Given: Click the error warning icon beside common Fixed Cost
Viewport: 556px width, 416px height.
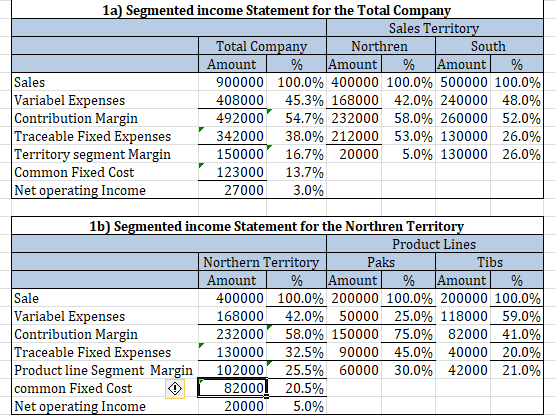Looking at the screenshot, I should pyautogui.click(x=175, y=389).
